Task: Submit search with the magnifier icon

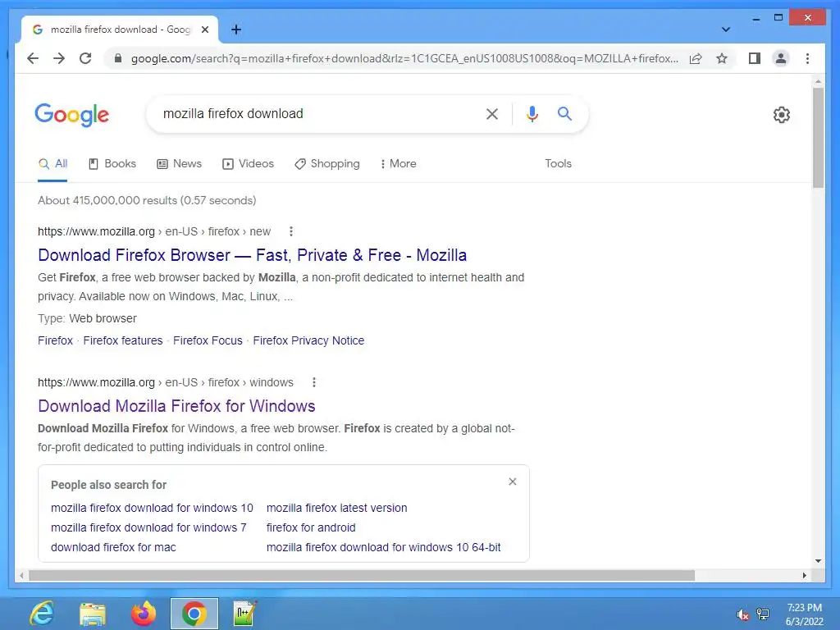Action: (x=564, y=113)
